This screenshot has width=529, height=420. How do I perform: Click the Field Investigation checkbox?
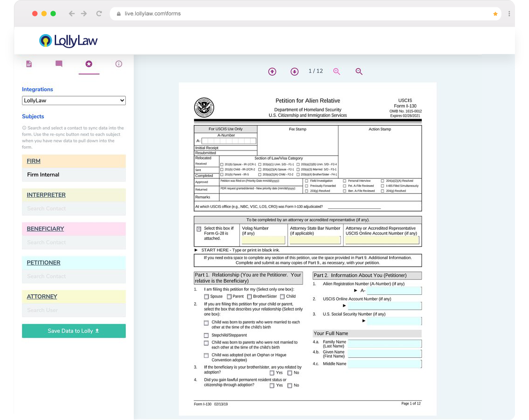[307, 181]
